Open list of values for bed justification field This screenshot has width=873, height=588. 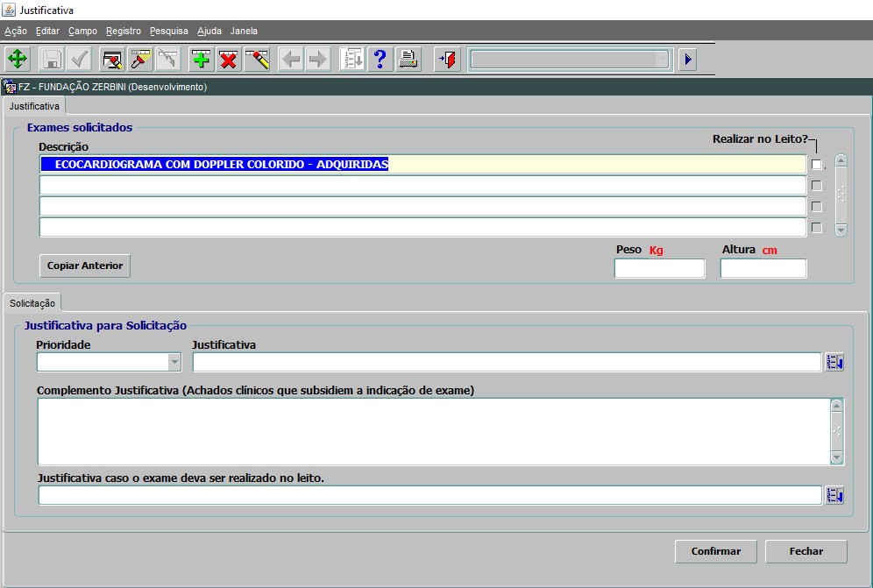coord(834,495)
